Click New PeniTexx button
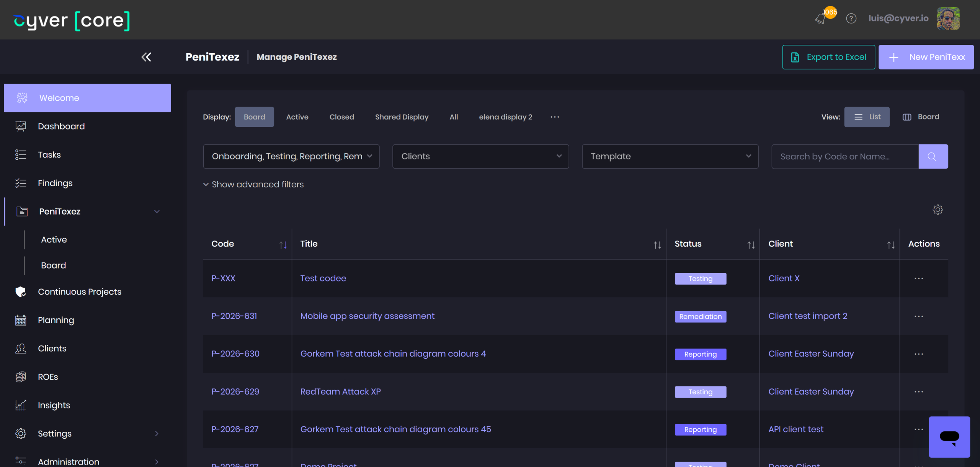This screenshot has width=980, height=467. 926,57
